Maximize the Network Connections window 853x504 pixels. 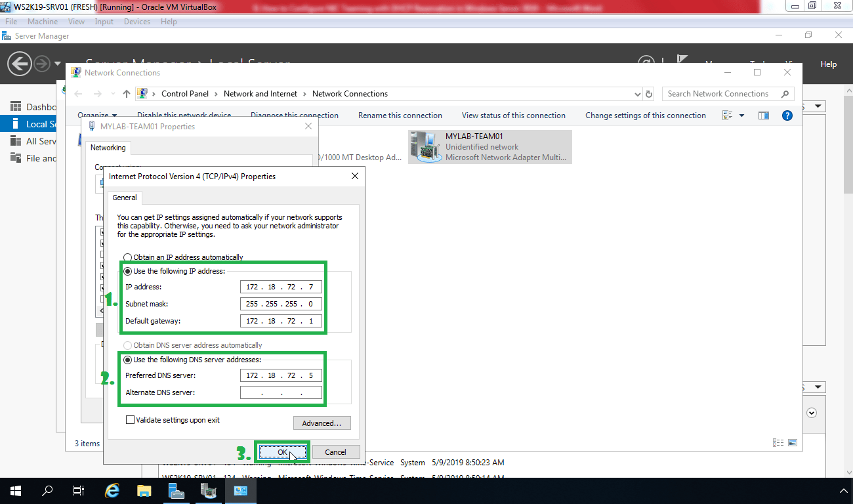pos(757,72)
